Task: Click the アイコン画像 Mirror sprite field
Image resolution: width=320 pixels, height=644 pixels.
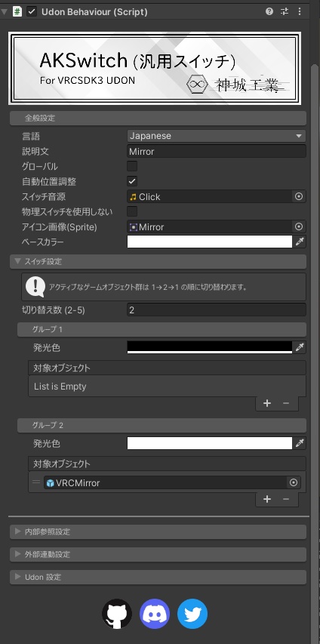Action: pos(210,226)
